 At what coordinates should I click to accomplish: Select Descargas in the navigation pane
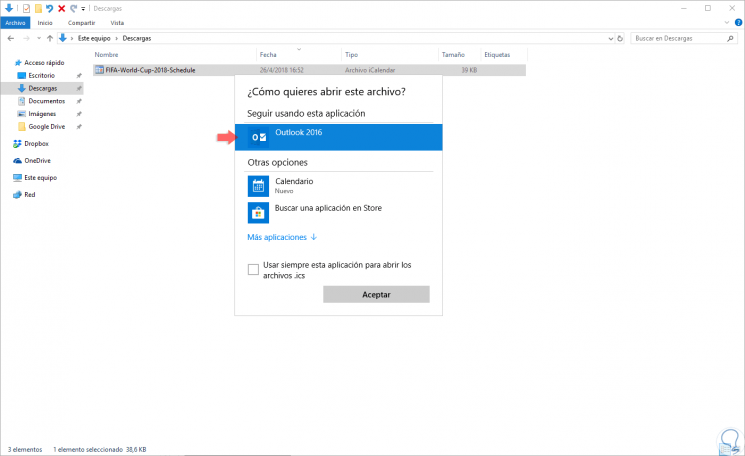point(43,88)
